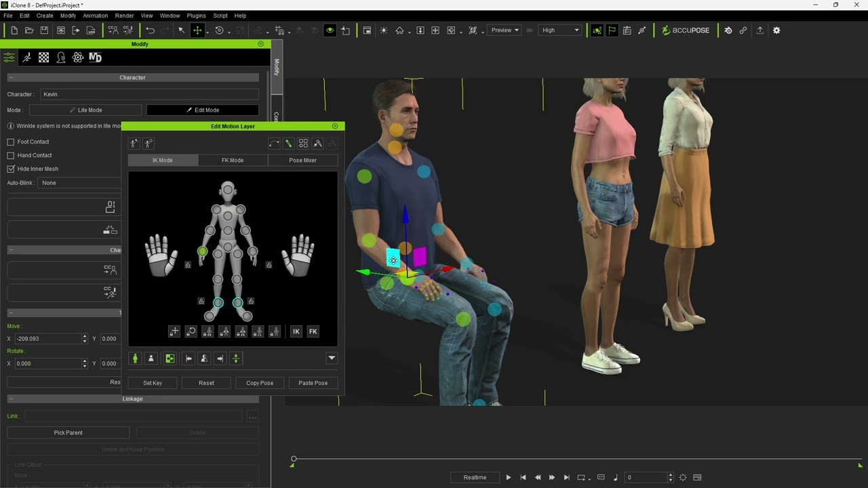Click the sun lighting icon in toolbar
868x488 pixels.
point(384,30)
